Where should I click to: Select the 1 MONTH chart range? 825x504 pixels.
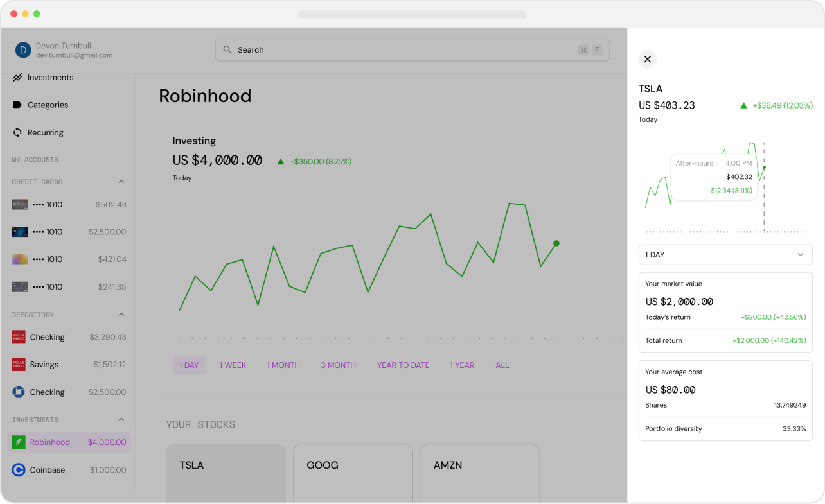[283, 365]
